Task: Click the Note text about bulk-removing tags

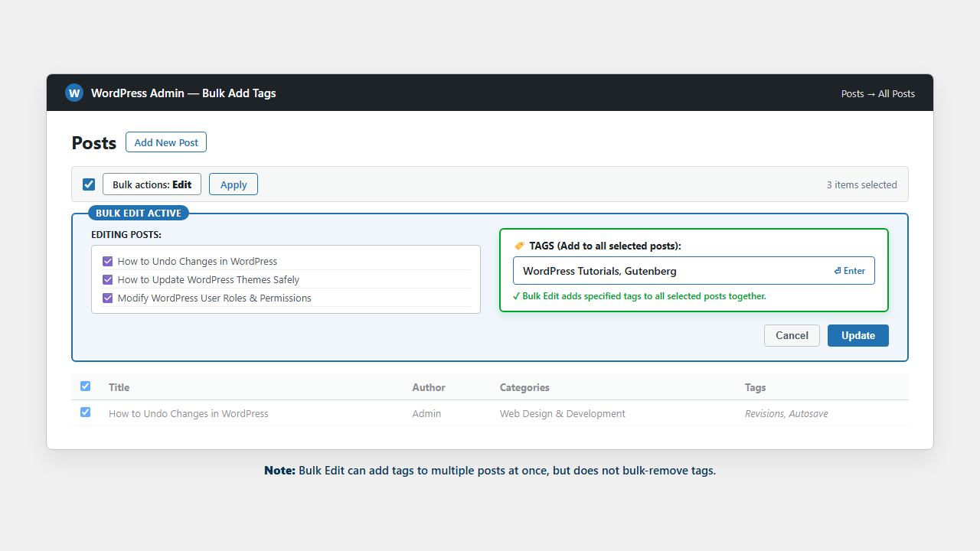Action: point(490,471)
